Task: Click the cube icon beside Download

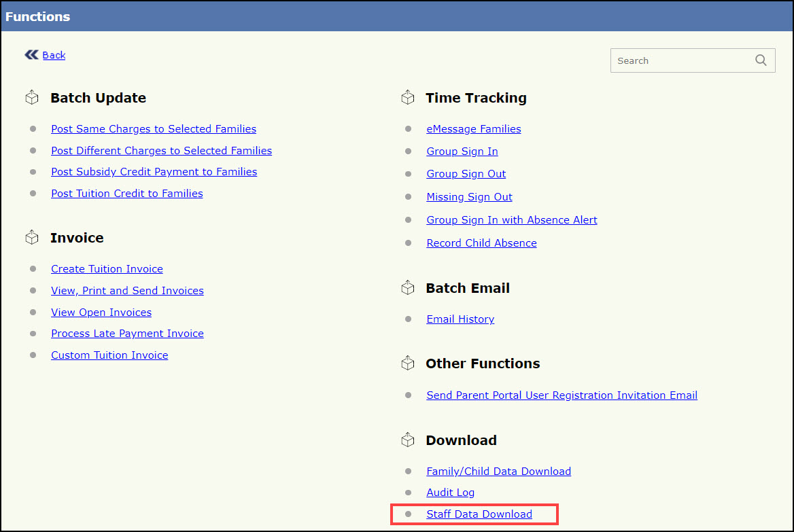Action: [x=407, y=440]
